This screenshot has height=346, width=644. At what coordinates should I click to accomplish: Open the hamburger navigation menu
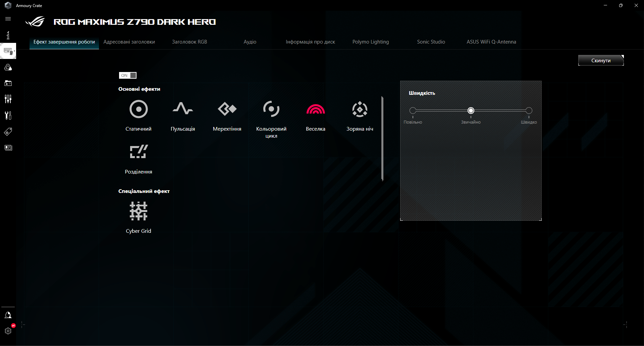8,19
